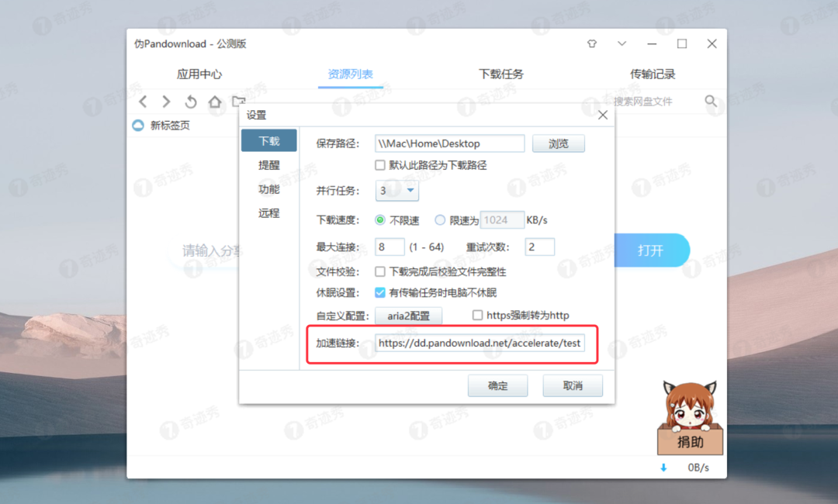Select 功能 settings category
Screen dimensions: 838x504
(x=268, y=189)
